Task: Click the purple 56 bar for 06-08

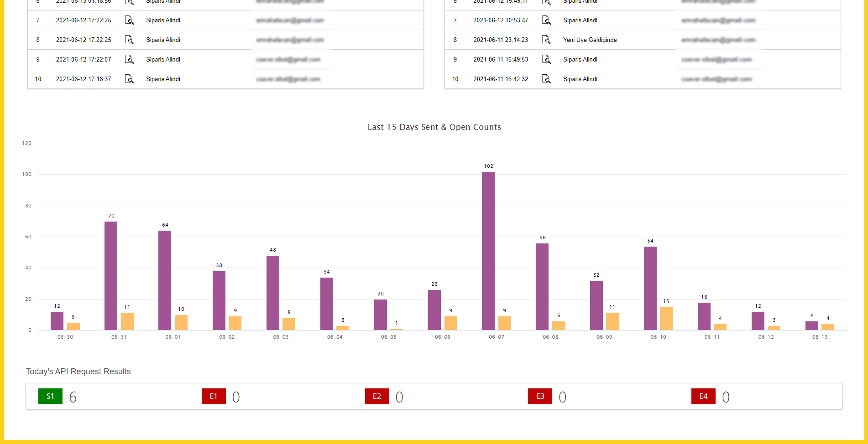Action: (x=542, y=287)
